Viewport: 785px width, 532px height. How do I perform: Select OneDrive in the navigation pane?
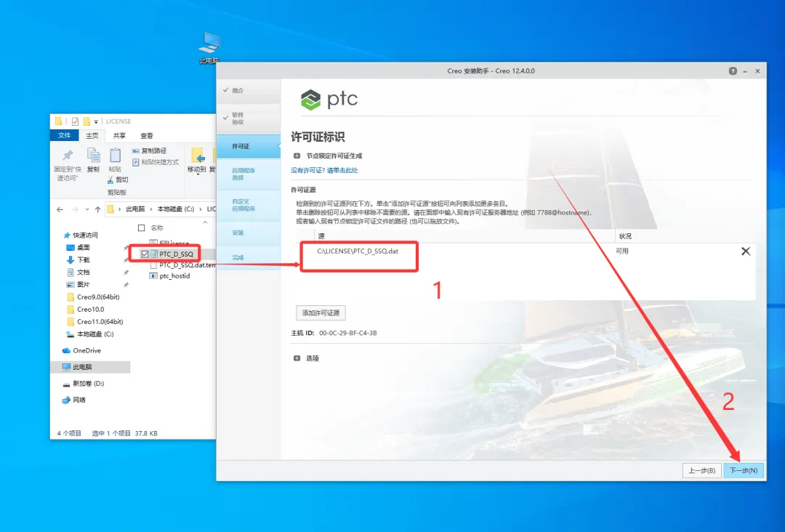(x=86, y=350)
